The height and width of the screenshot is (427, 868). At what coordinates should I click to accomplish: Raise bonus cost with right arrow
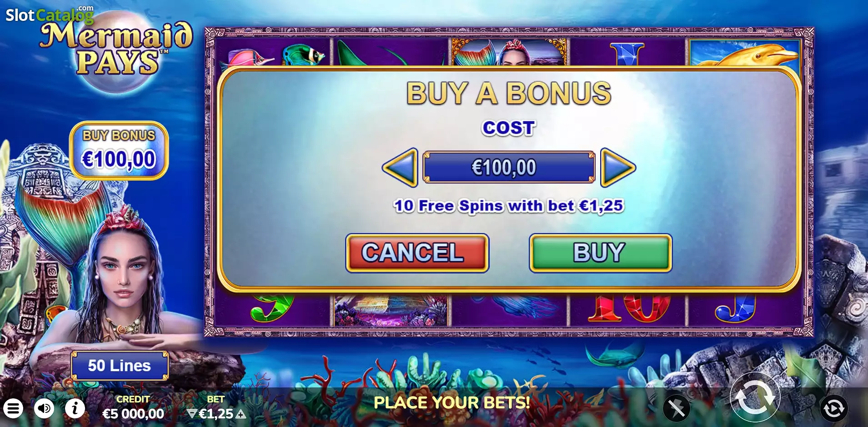[618, 168]
